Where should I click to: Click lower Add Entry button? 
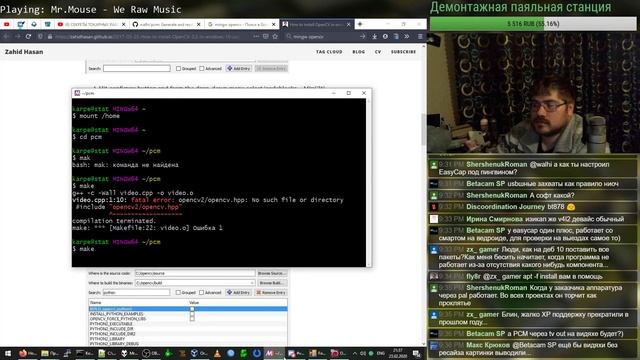coord(238,293)
